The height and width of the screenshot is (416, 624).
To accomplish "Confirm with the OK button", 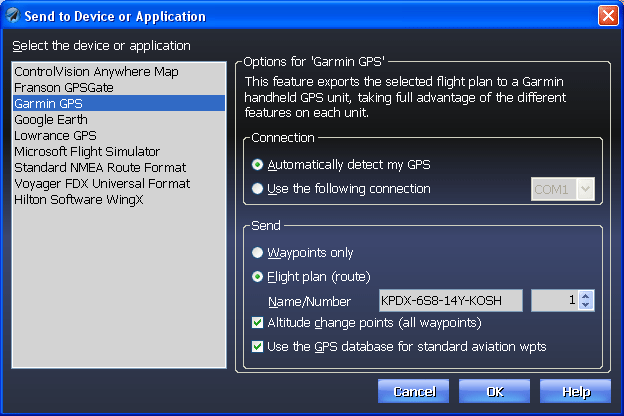I will point(494,391).
